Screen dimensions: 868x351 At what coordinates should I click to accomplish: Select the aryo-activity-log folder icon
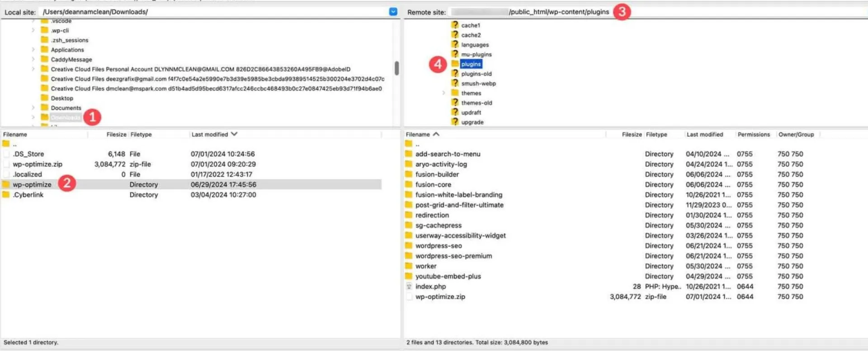click(409, 164)
